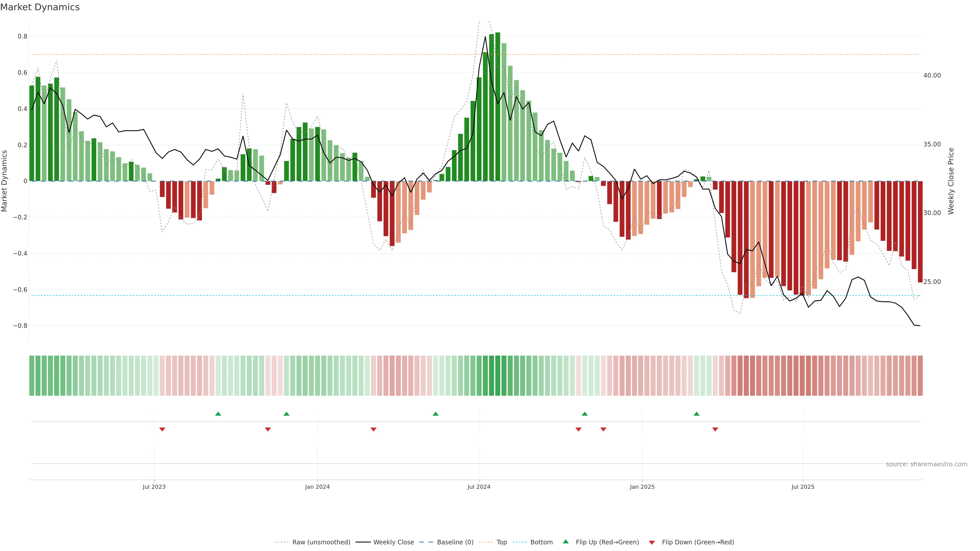
Task: Click the source: sharemaestro.com text
Action: 926,464
